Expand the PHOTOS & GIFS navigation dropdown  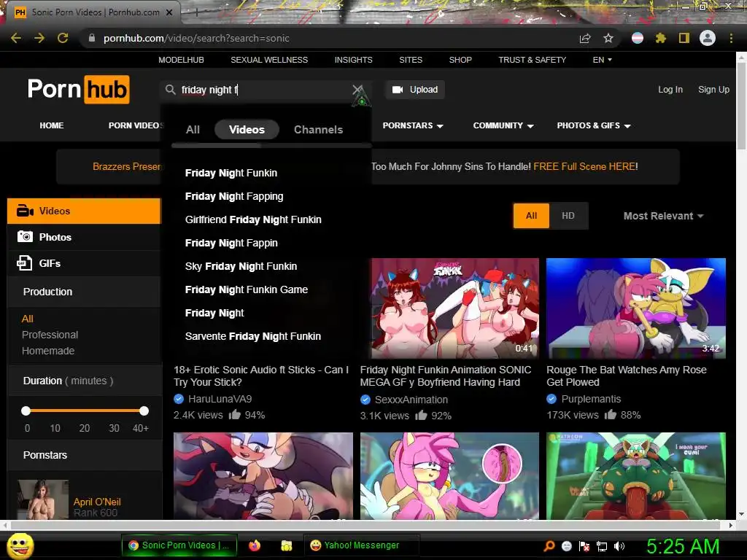(594, 125)
